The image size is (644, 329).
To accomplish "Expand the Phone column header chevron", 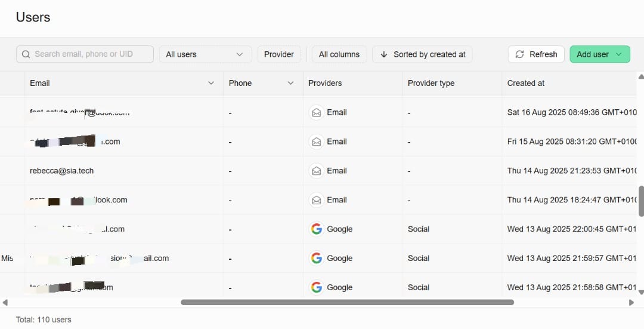I will pos(290,83).
